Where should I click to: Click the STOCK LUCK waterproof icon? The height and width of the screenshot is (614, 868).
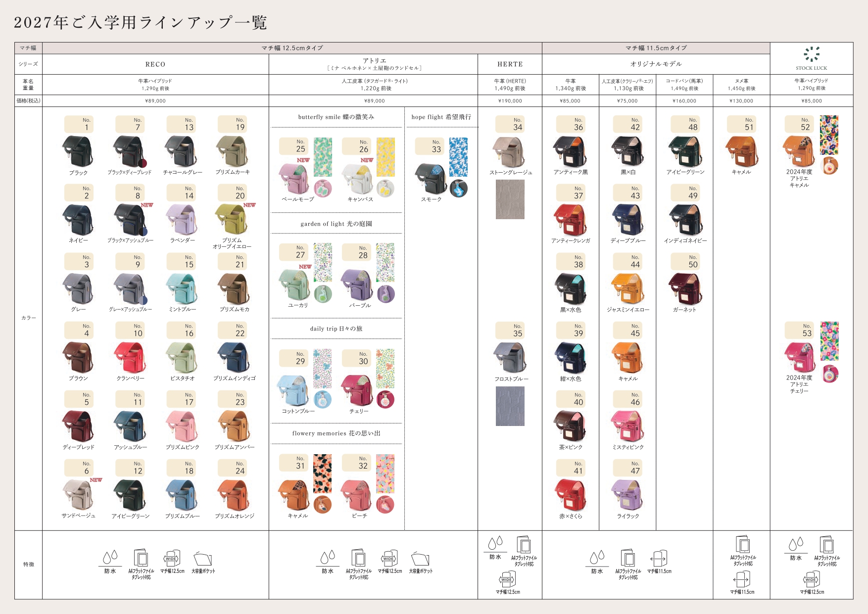click(796, 545)
